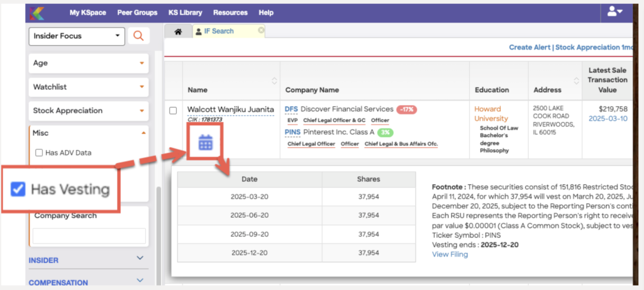Image resolution: width=644 pixels, height=290 pixels.
Task: Open the Peer Groups menu
Action: click(x=137, y=13)
